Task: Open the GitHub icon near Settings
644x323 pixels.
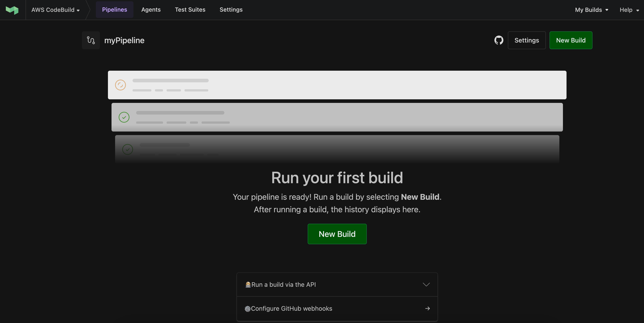Action: (498, 40)
